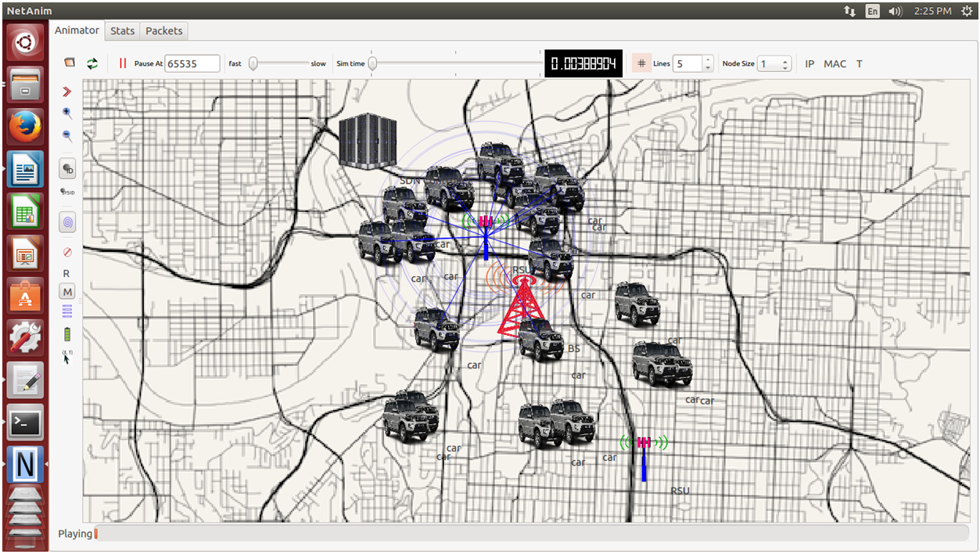This screenshot has height=554, width=980.
Task: Open the Node Size dropdown
Action: click(775, 63)
